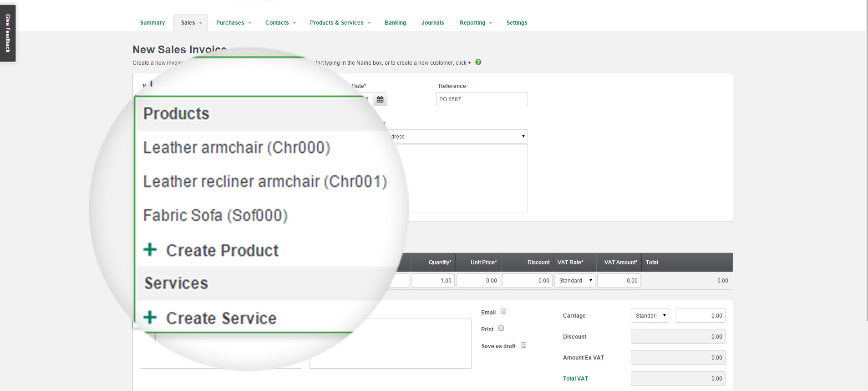Go to the Summary tab
The image size is (868, 391).
click(152, 23)
